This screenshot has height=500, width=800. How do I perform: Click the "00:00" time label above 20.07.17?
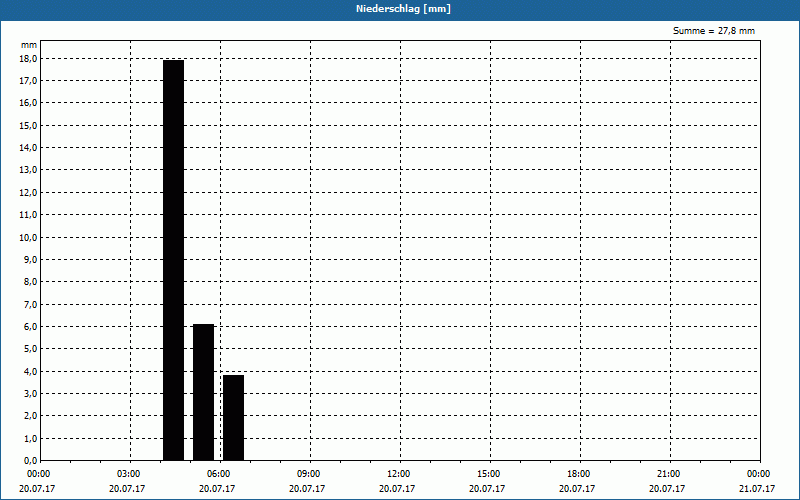pyautogui.click(x=38, y=474)
